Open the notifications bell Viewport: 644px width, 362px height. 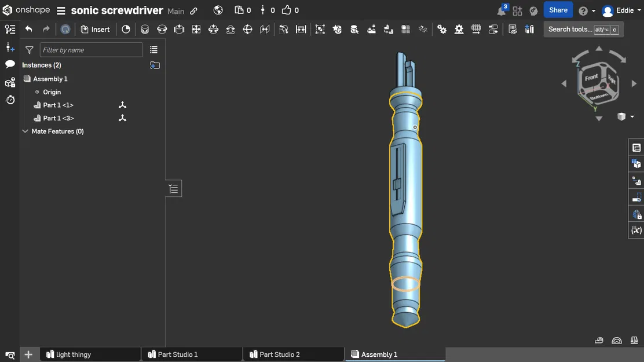tap(502, 10)
